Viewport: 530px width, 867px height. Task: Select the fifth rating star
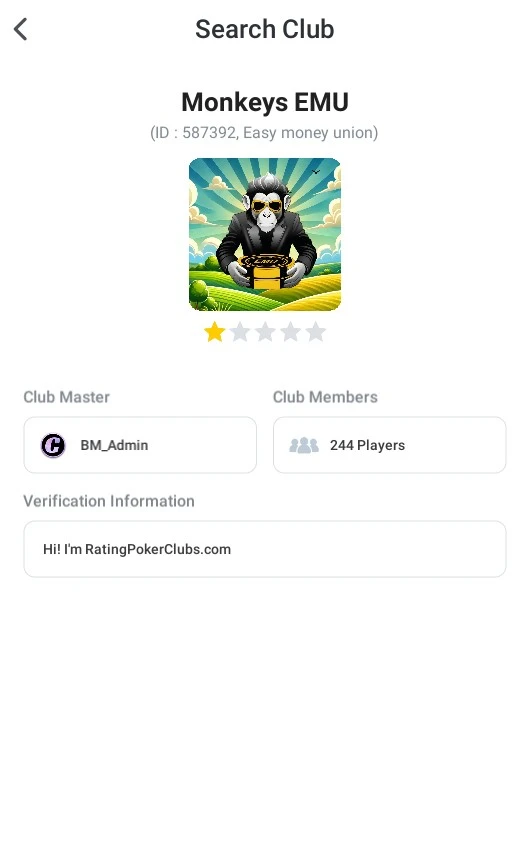pyautogui.click(x=316, y=332)
